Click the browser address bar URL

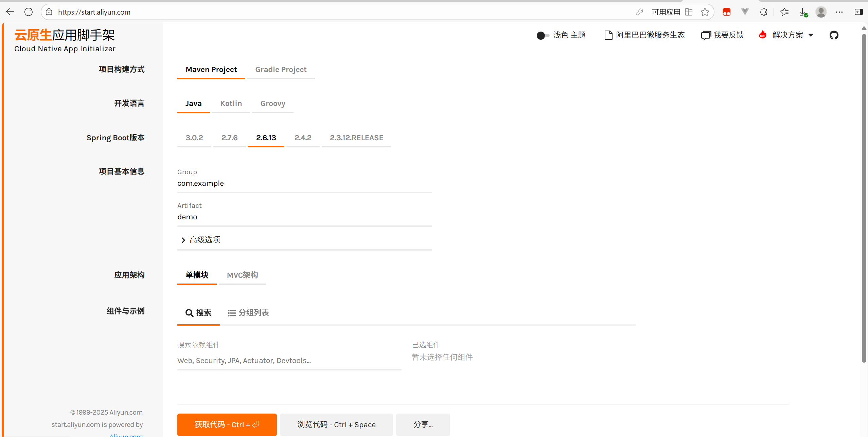pos(94,12)
